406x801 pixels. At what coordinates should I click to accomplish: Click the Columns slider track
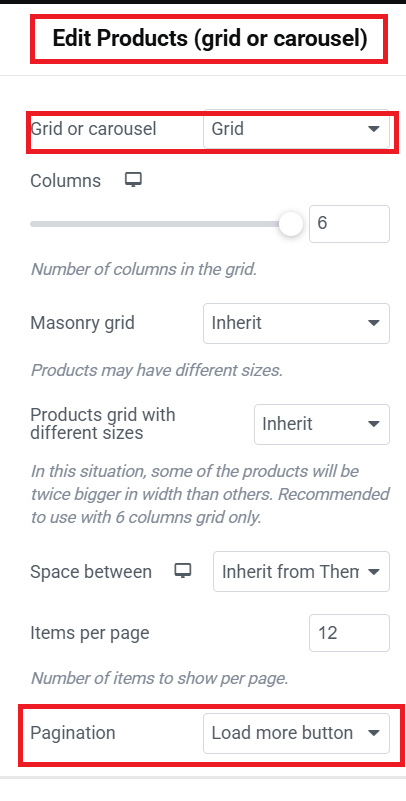tap(158, 224)
